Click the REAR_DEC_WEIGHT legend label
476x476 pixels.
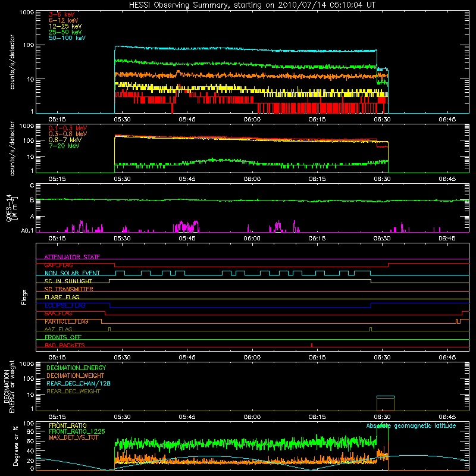73,392
